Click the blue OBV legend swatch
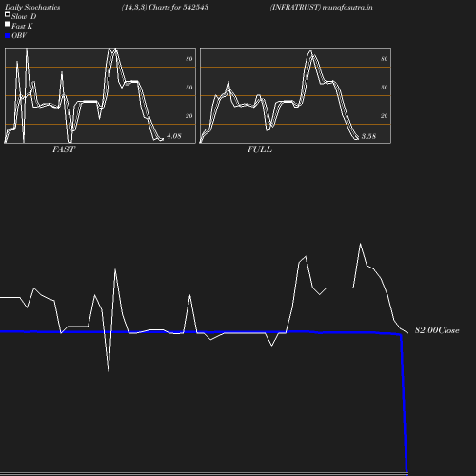Viewport: 476px width, 476px height. point(8,36)
